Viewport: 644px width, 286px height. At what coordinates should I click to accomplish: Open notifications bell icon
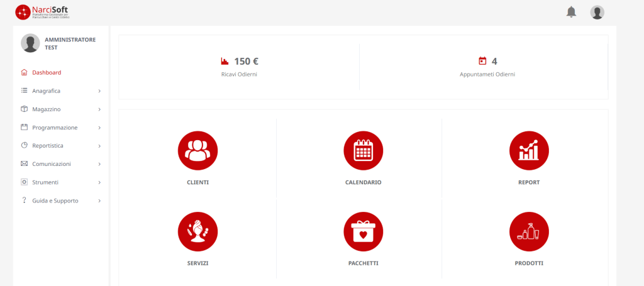point(571,12)
